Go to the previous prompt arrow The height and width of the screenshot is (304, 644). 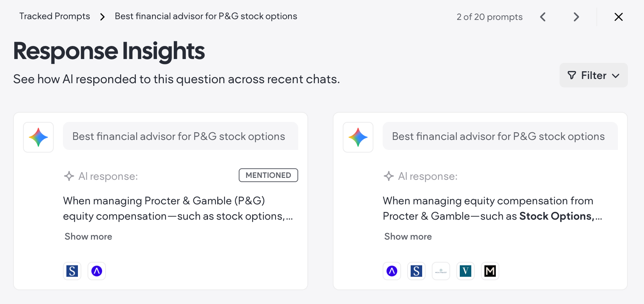click(543, 17)
